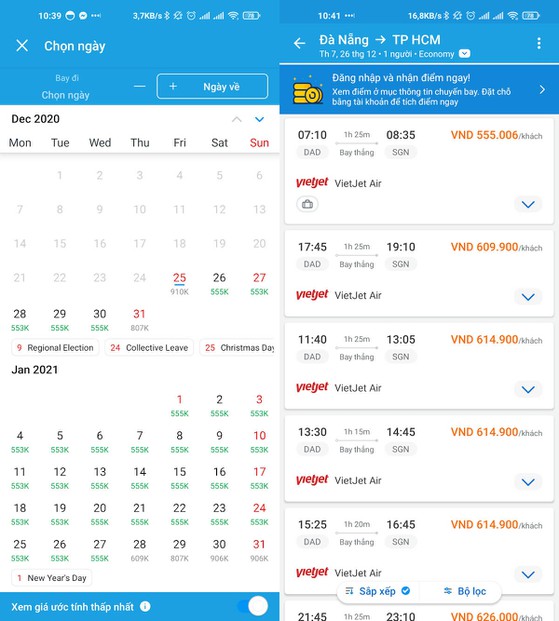Open three-dot overflow menu in results header

pyautogui.click(x=539, y=43)
